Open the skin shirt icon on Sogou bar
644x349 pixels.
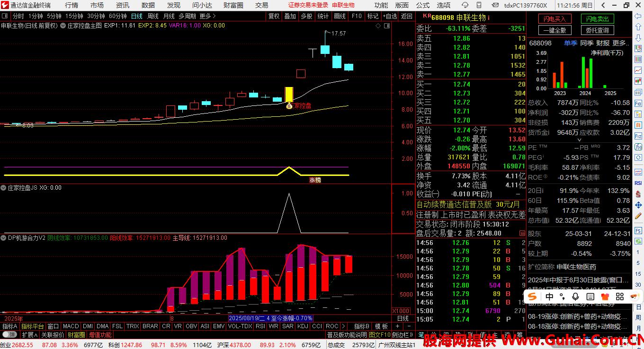tap(604, 297)
